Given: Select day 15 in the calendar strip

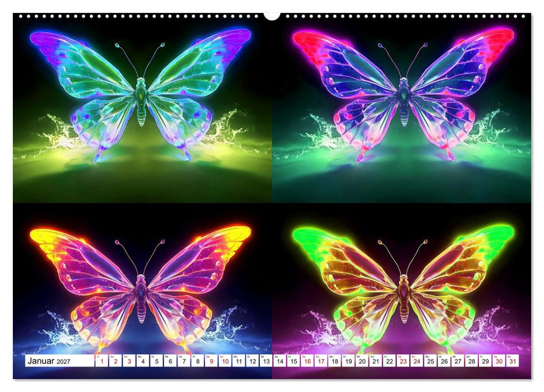Looking at the screenshot, I should tap(294, 361).
